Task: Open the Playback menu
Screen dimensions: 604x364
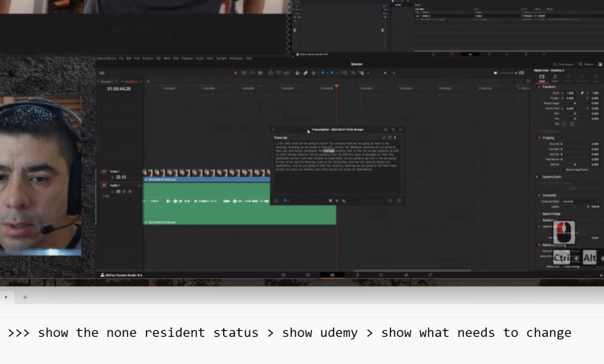Action: (187, 58)
